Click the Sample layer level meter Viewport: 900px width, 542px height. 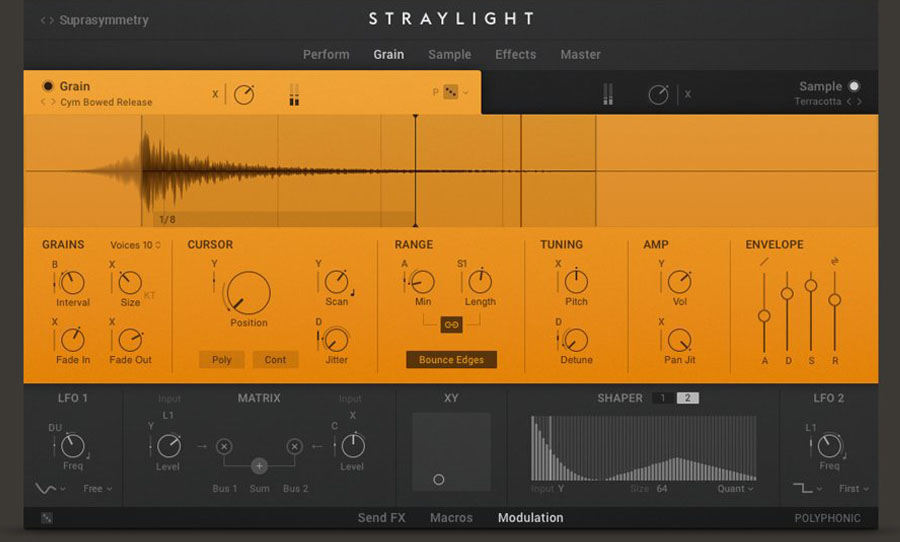[x=608, y=94]
